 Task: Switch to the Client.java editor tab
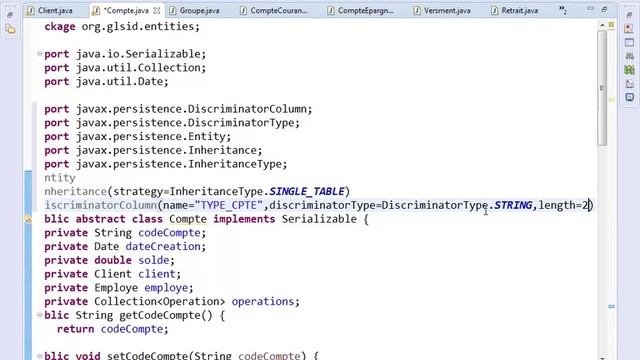click(x=51, y=11)
